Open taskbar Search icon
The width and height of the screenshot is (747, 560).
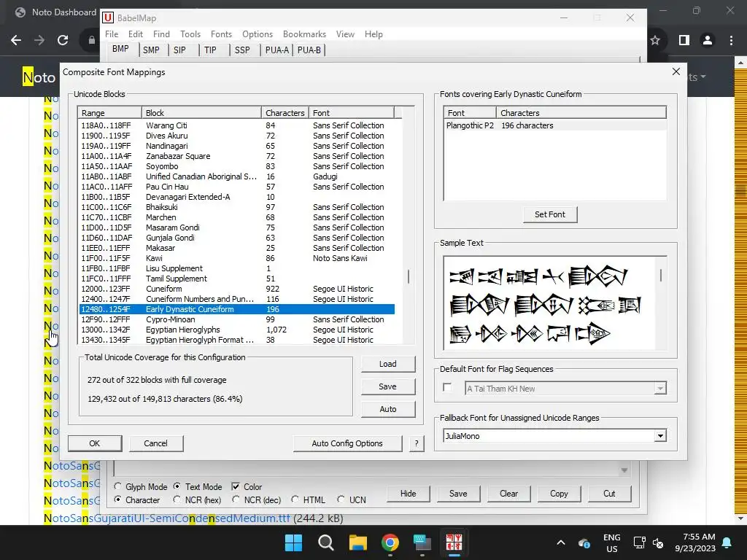326,542
